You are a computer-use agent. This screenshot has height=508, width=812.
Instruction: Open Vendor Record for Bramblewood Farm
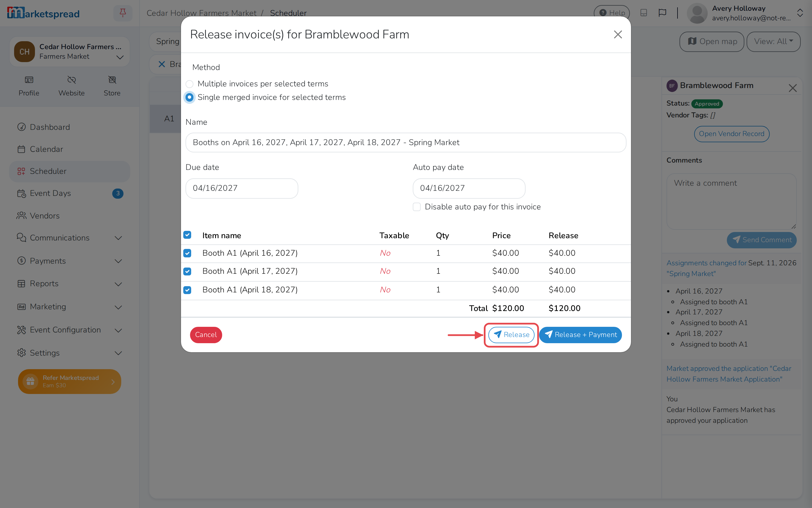(731, 134)
